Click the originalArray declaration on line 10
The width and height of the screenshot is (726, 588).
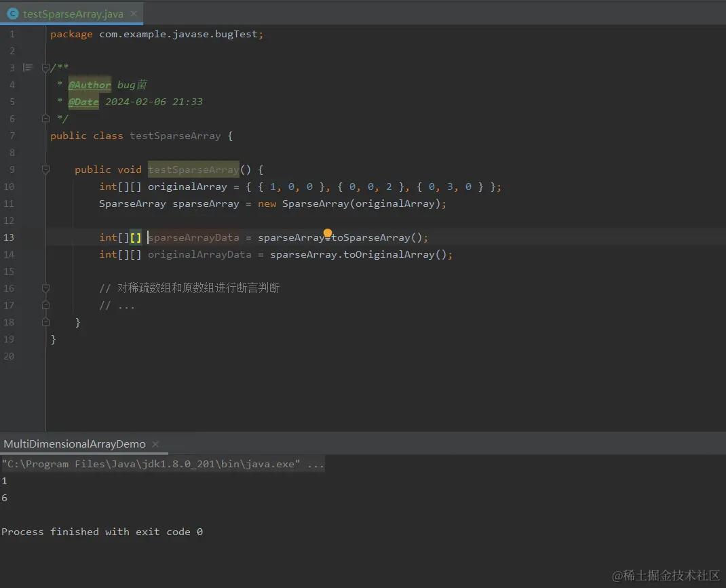point(187,187)
